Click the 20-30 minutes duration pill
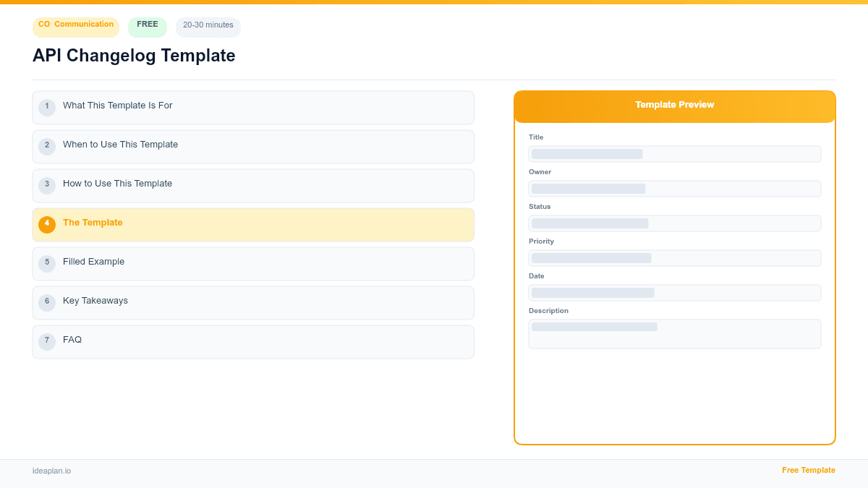The image size is (868, 488). pos(208,26)
